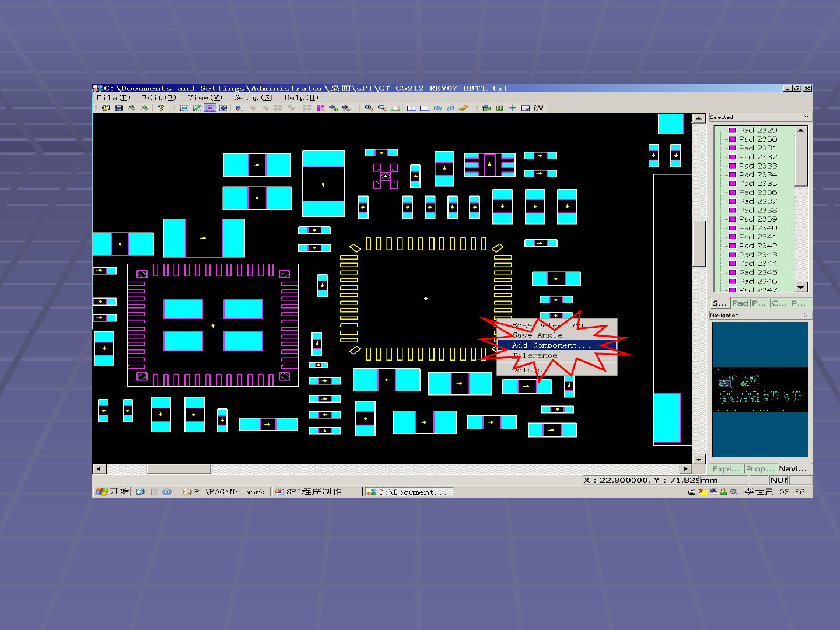Toggle the green line draw mode button
The image size is (840, 630).
197,108
